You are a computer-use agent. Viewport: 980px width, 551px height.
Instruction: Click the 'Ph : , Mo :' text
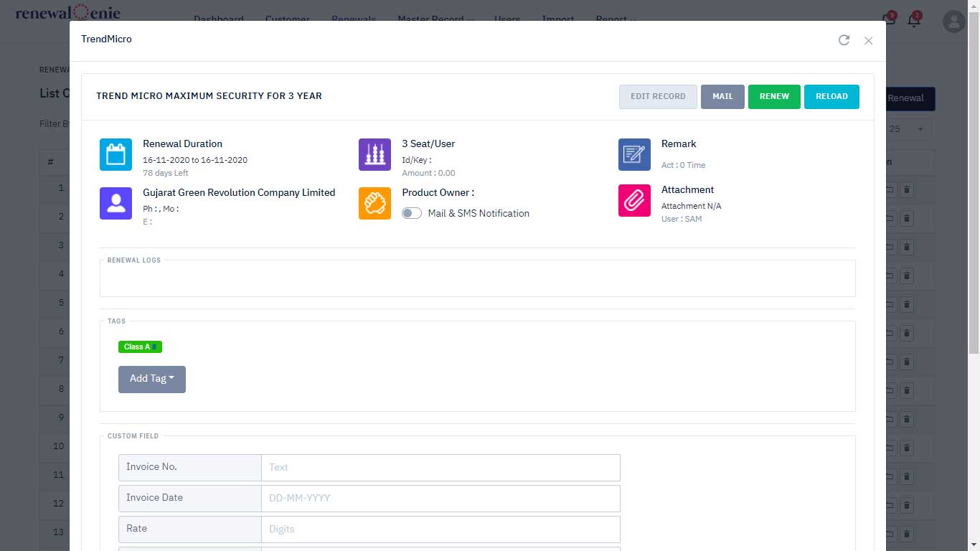(161, 209)
